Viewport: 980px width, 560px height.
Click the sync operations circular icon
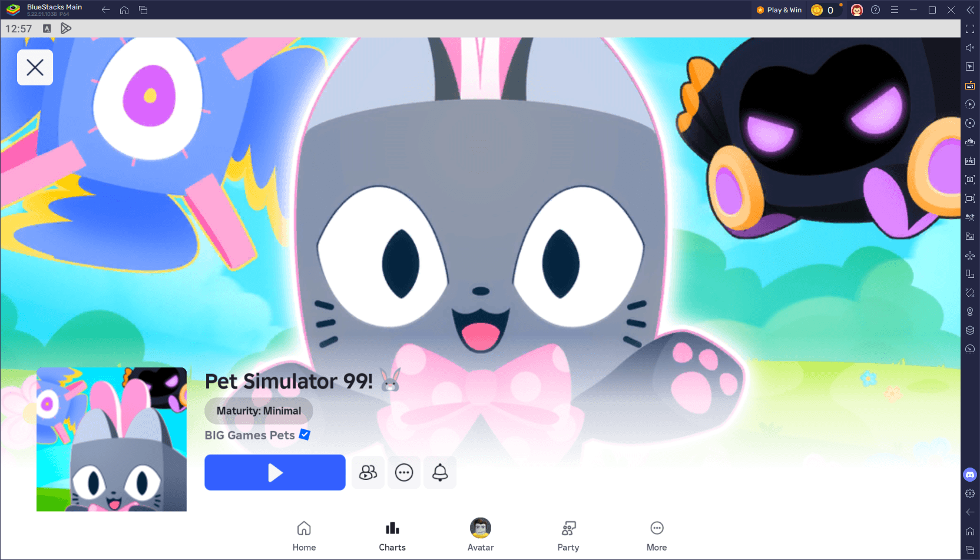pyautogui.click(x=970, y=123)
